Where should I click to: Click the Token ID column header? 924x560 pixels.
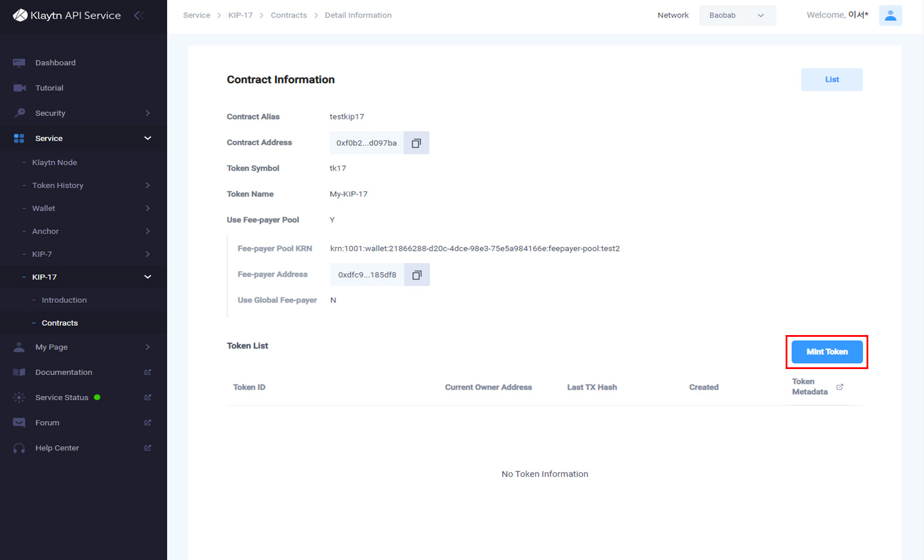click(x=249, y=387)
